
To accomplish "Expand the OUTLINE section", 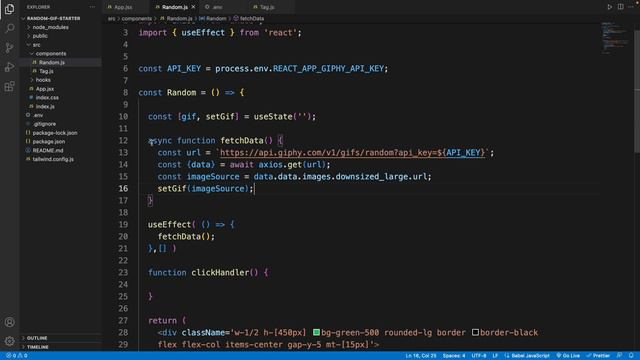I will click(x=37, y=338).
